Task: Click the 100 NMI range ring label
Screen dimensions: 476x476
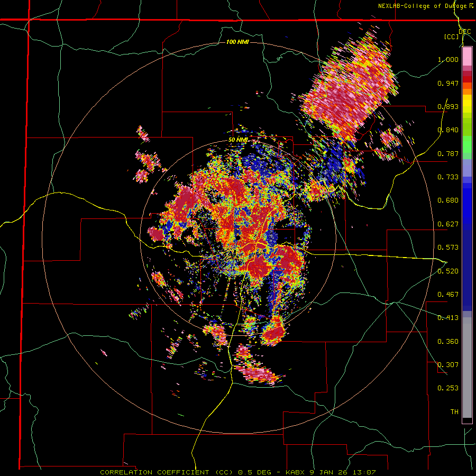Action: coord(237,42)
